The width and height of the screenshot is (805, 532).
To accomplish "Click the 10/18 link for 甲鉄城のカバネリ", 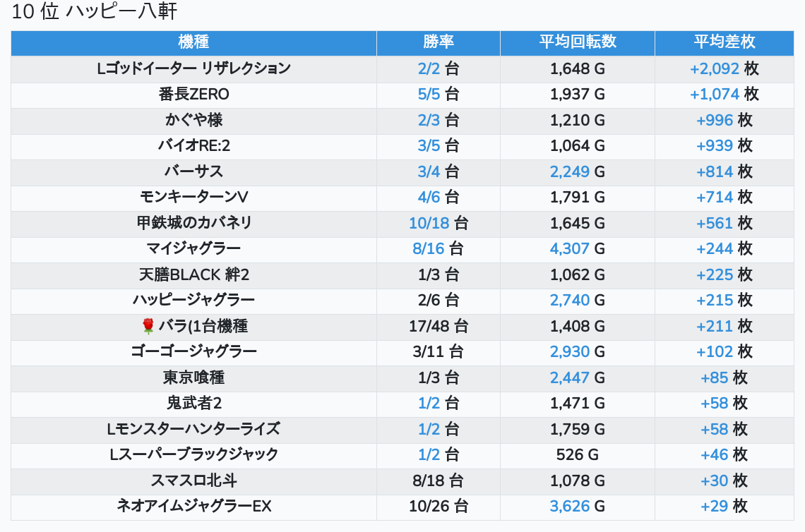I will tap(429, 223).
